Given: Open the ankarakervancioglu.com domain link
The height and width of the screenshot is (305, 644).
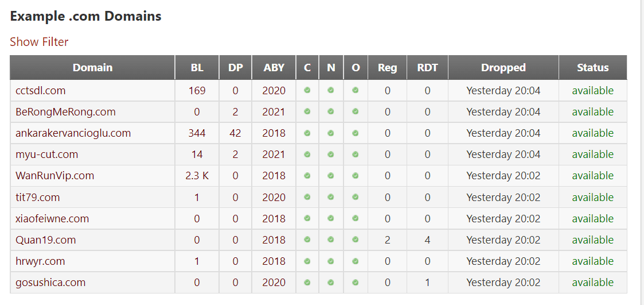Looking at the screenshot, I should click(x=73, y=133).
